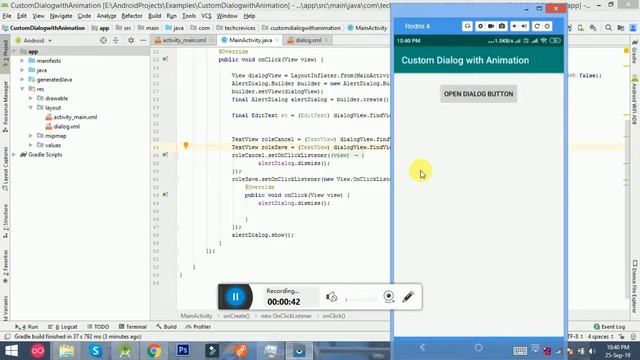Select the MainActivity.java editor tab
This screenshot has height=360, width=640.
pos(250,40)
